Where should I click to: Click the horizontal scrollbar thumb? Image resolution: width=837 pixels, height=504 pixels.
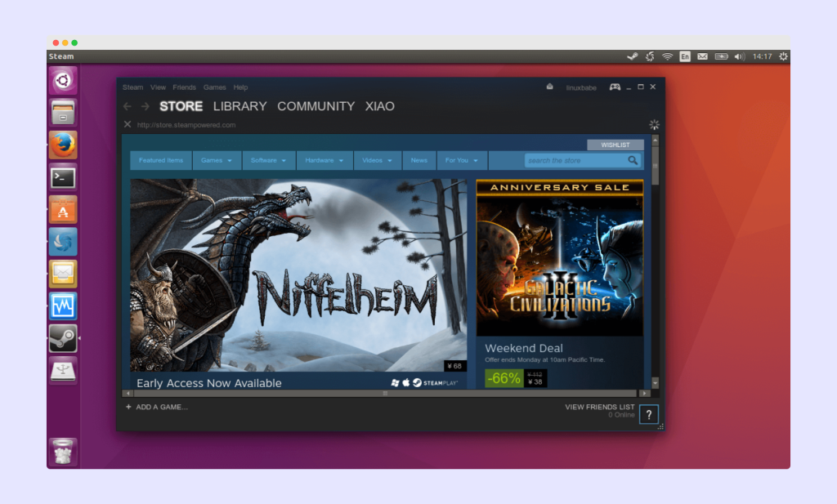click(x=386, y=394)
